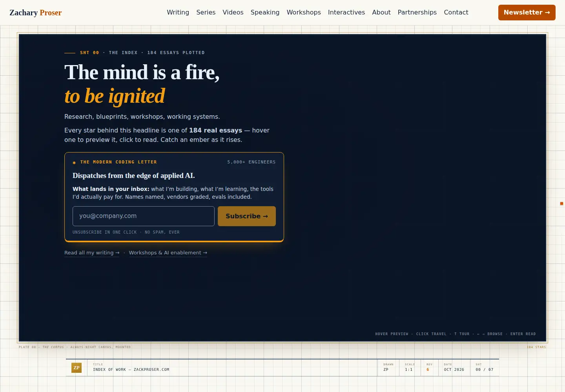Open the About page

[x=381, y=13]
